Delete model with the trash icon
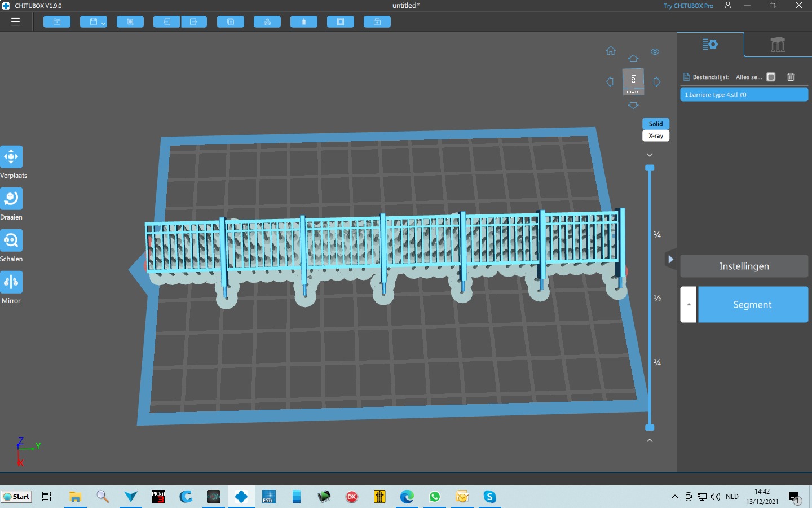The height and width of the screenshot is (508, 812). pyautogui.click(x=791, y=77)
